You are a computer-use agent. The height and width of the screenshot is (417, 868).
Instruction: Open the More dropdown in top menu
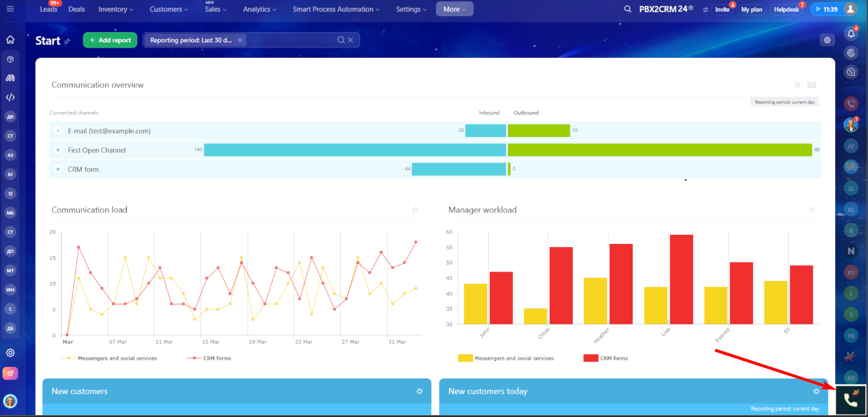click(x=455, y=9)
